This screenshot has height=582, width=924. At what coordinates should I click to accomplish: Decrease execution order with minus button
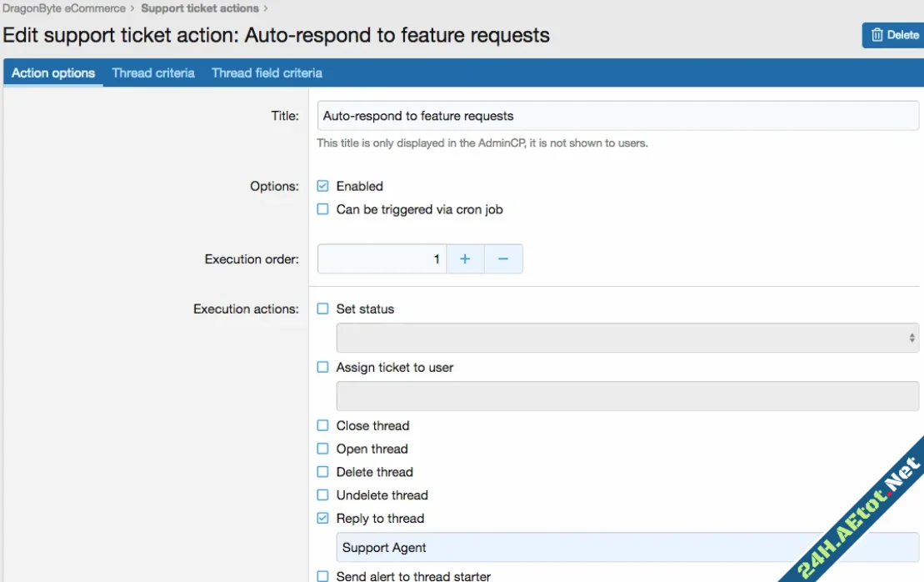click(x=503, y=259)
